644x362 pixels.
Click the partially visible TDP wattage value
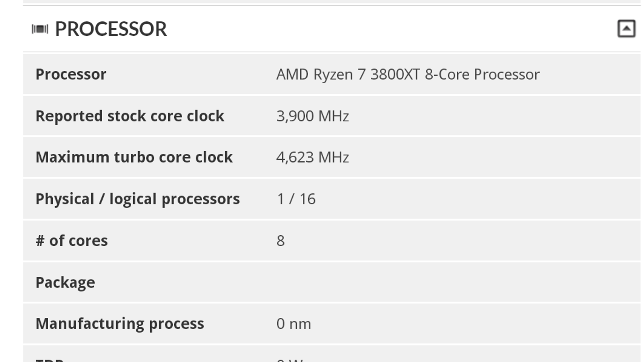click(290, 359)
